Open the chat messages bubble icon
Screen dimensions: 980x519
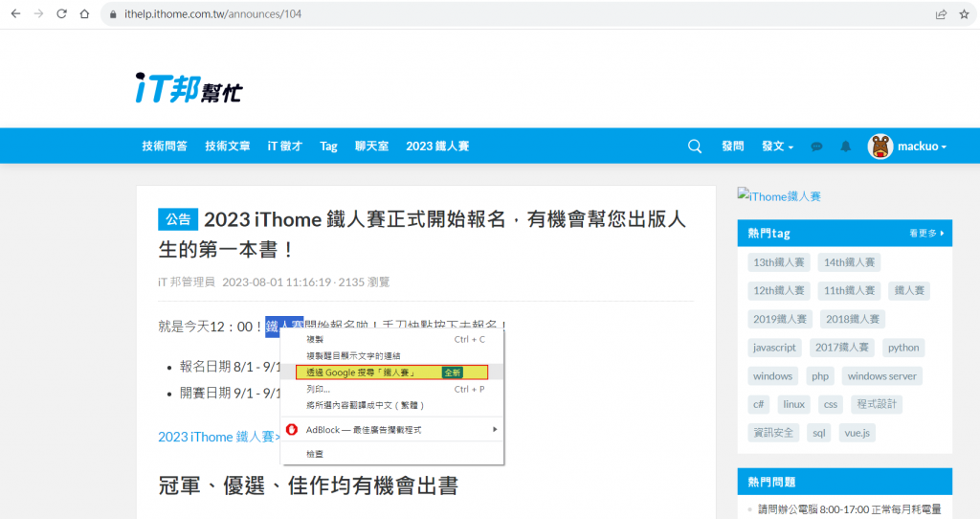point(816,147)
